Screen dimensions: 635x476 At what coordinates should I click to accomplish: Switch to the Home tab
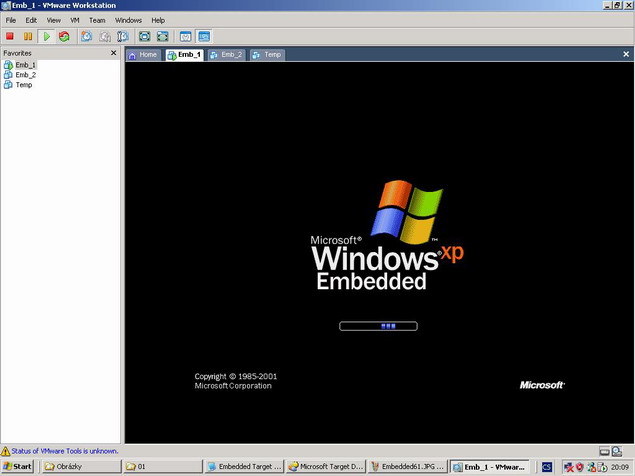[x=143, y=55]
